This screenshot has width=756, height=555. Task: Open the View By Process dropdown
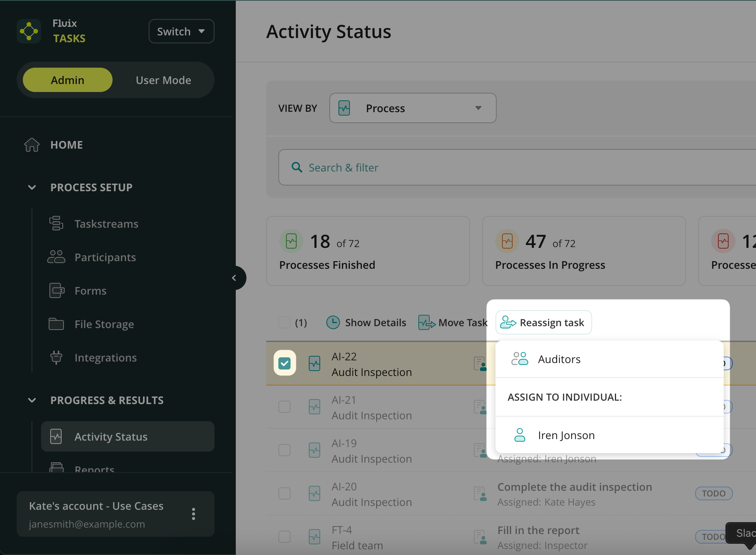click(413, 108)
